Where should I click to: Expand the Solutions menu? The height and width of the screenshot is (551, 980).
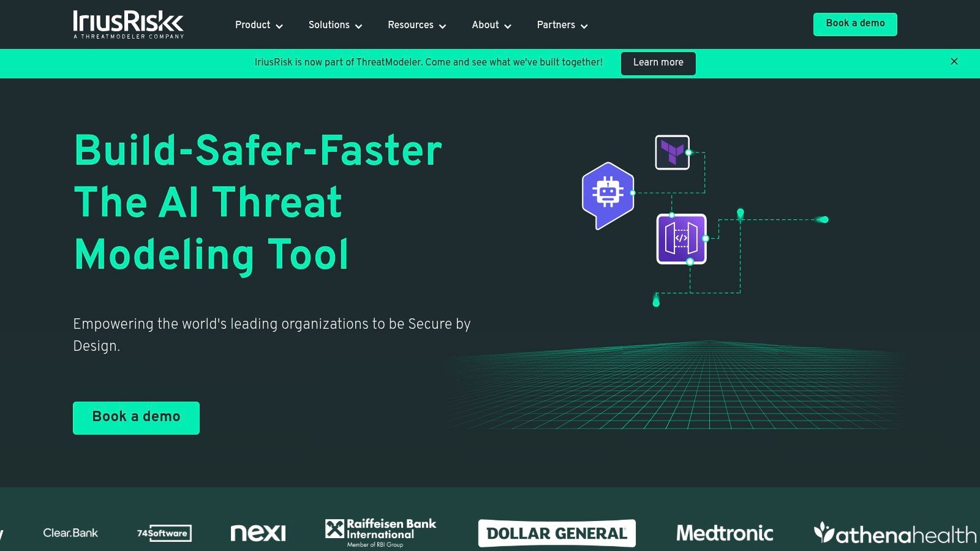[x=336, y=25]
